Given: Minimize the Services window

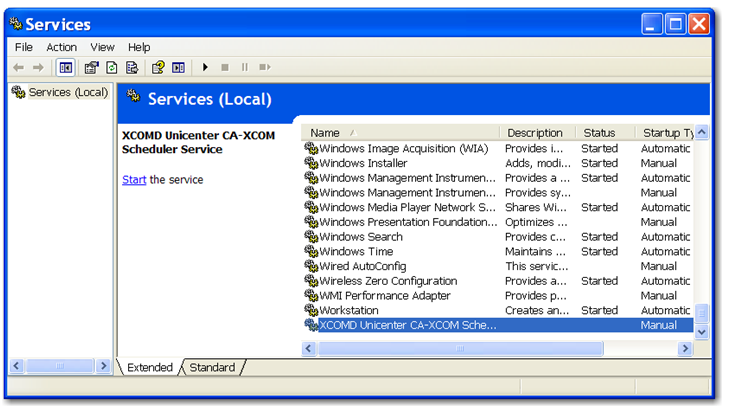Looking at the screenshot, I should 652,24.
